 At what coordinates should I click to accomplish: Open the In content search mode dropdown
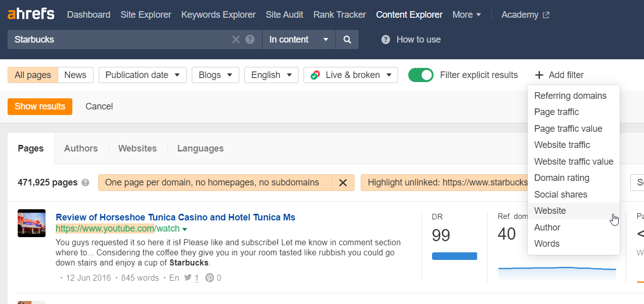click(x=298, y=40)
